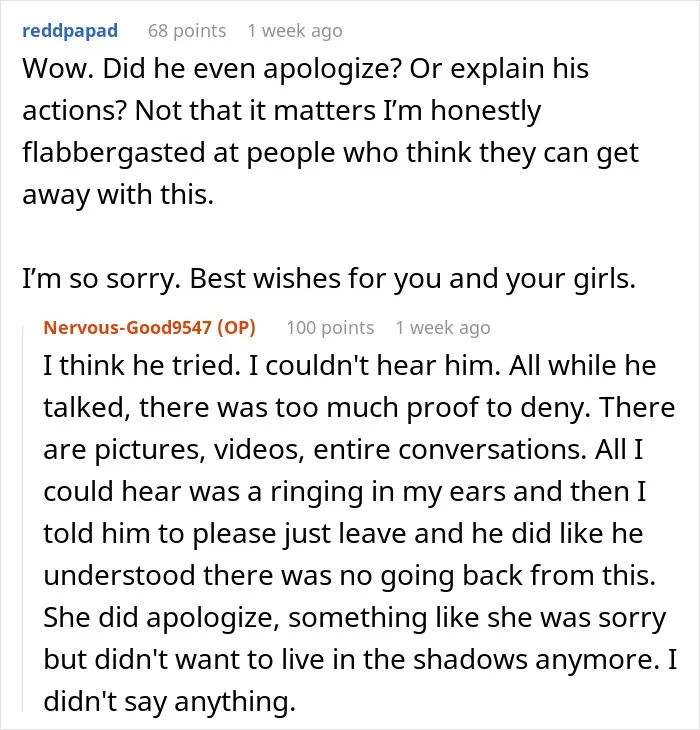Click the line 'I think he tried. I couldn't hear him'

click(350, 365)
